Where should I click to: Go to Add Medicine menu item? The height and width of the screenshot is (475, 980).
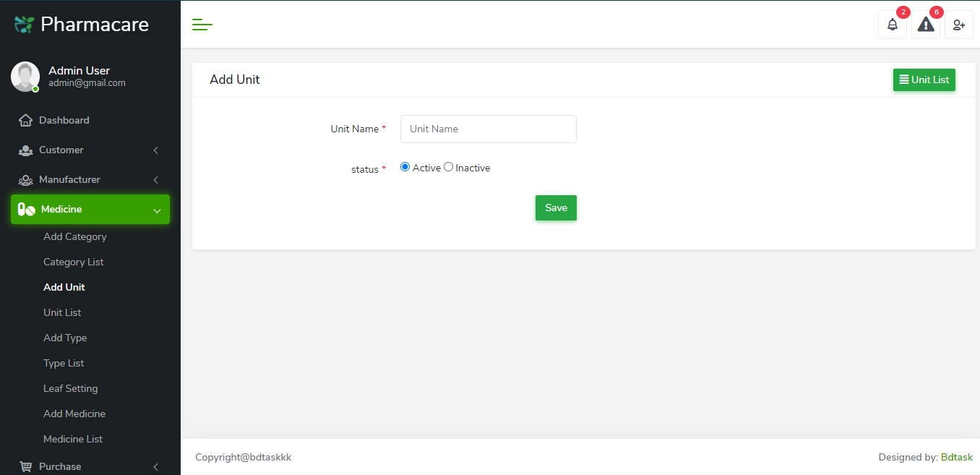(x=74, y=414)
